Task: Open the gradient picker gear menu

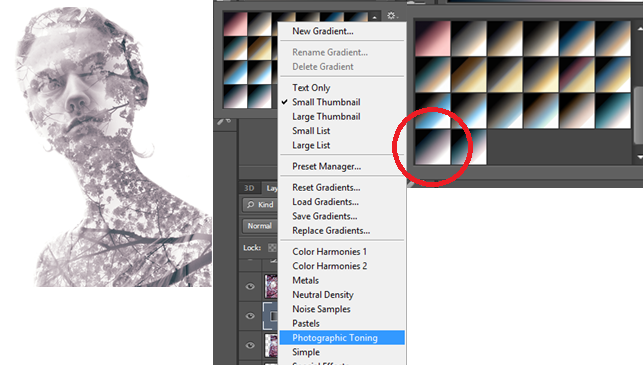Action: tap(392, 16)
